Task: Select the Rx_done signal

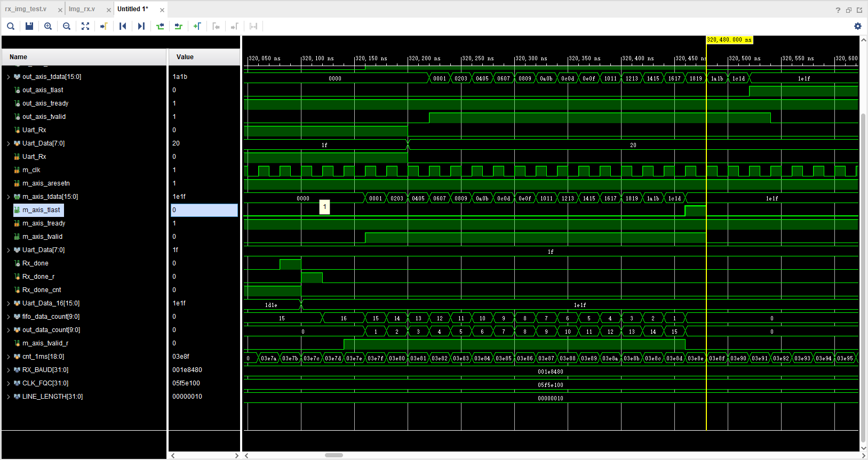Action: [35, 263]
